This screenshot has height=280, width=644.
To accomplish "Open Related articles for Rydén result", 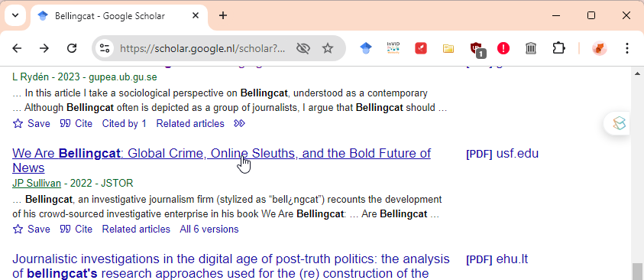I will click(x=190, y=123).
